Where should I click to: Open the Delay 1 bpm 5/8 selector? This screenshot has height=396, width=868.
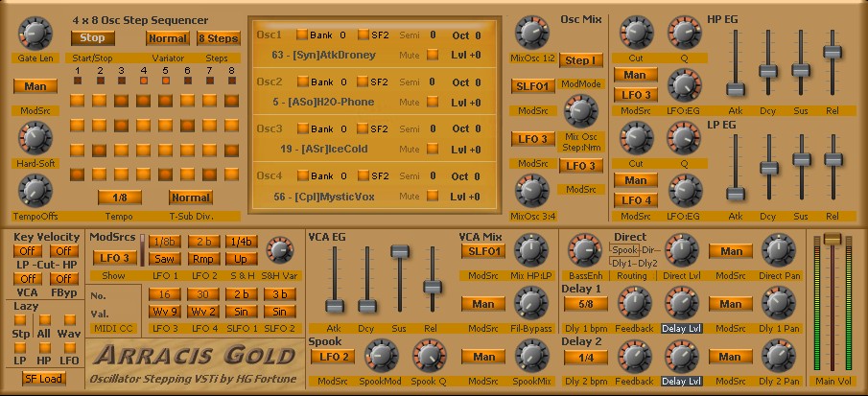point(584,304)
